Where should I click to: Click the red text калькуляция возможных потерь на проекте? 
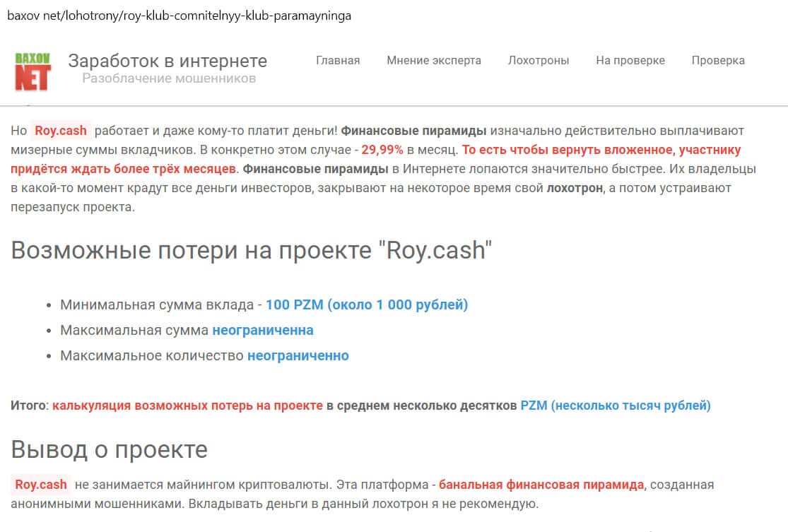pyautogui.click(x=187, y=406)
